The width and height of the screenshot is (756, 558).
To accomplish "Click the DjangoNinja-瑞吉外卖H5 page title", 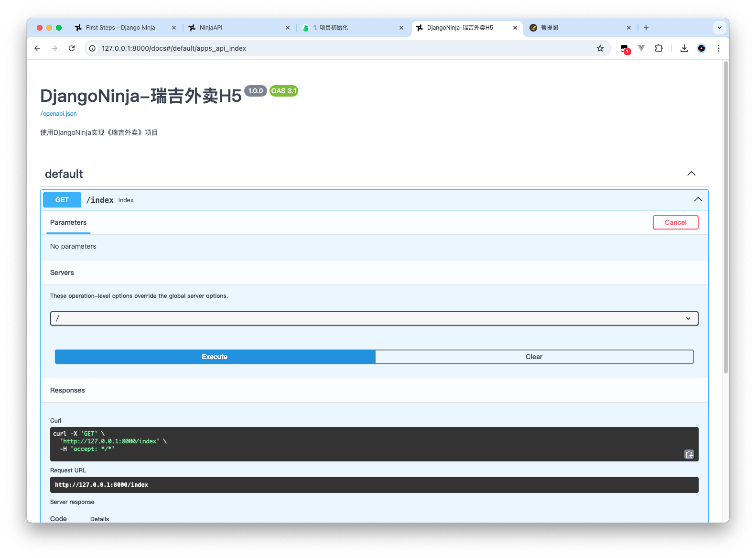I will click(141, 96).
